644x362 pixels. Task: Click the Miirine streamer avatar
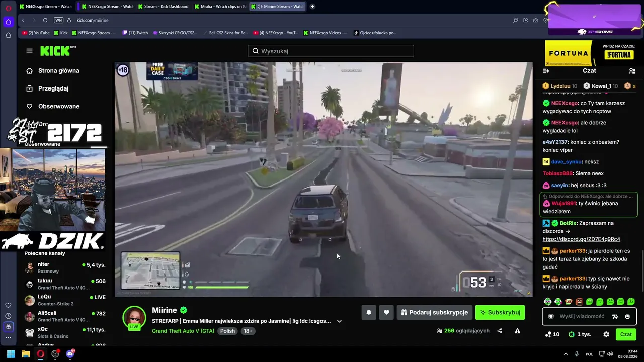134,317
